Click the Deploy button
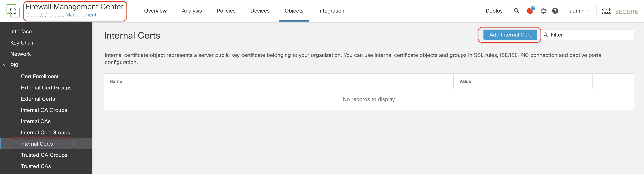 pos(494,11)
